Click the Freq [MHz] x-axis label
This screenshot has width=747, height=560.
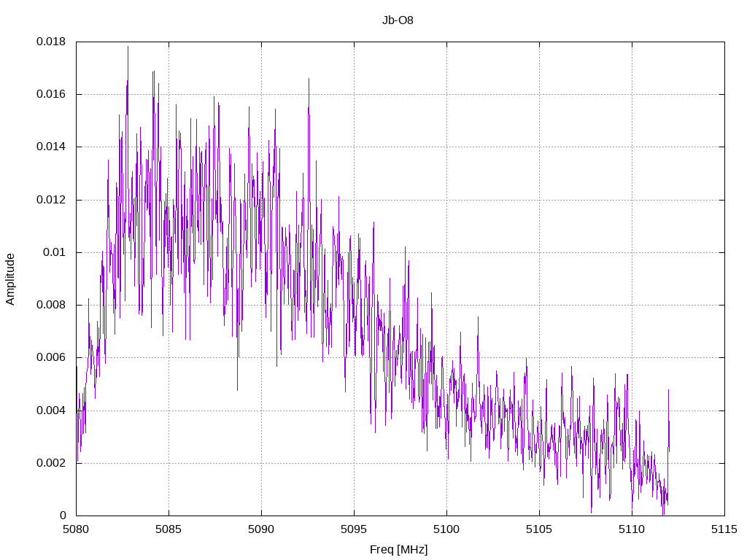398,550
